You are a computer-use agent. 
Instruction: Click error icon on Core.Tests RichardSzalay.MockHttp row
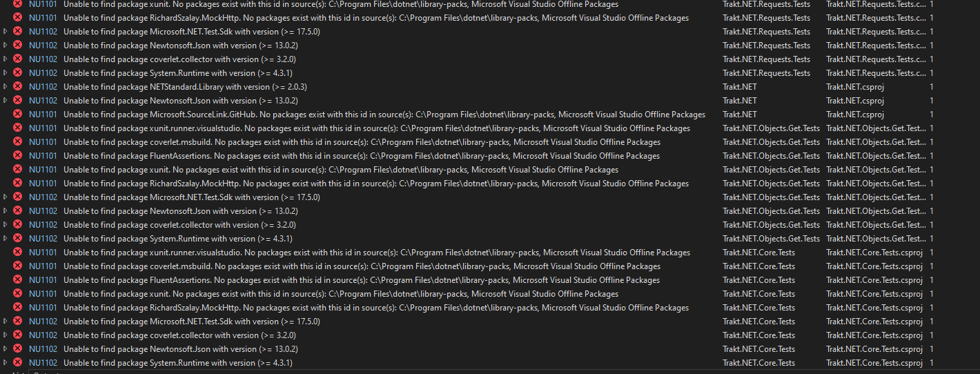pos(17,308)
